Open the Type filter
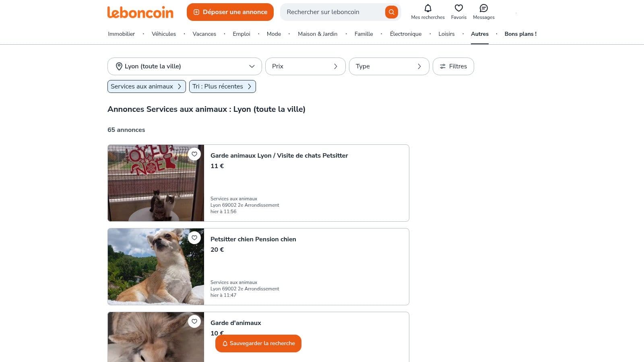 point(389,66)
